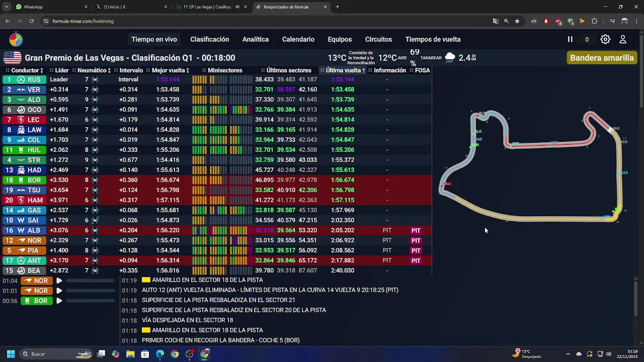
Task: Reload the page
Action: [31, 21]
